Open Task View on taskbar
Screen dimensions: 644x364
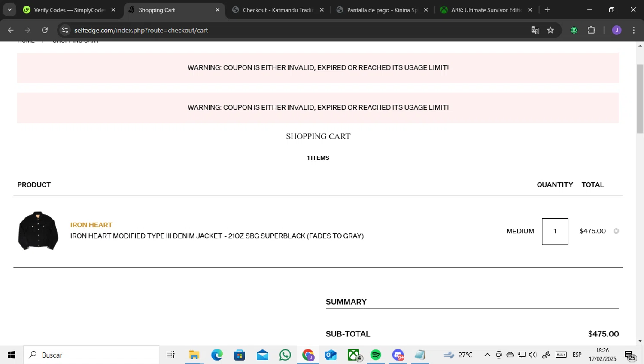(x=170, y=355)
